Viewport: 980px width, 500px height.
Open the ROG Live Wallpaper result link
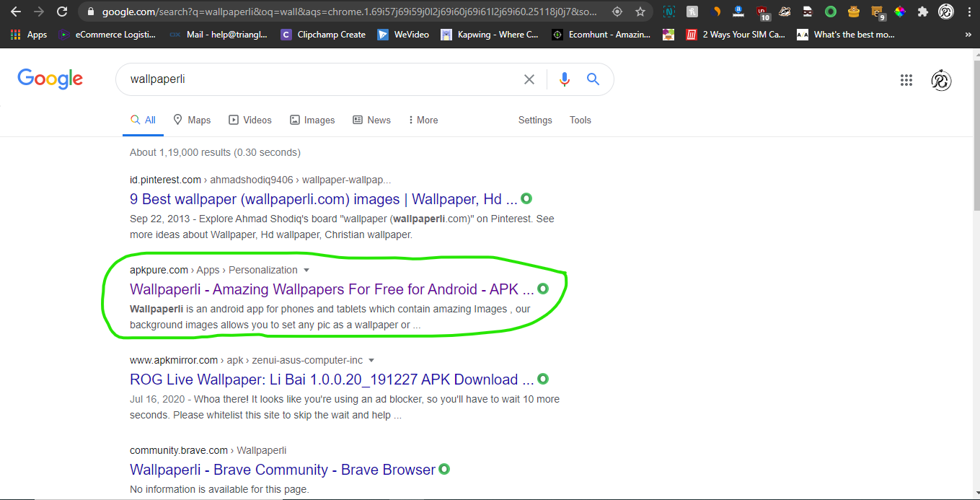(332, 380)
